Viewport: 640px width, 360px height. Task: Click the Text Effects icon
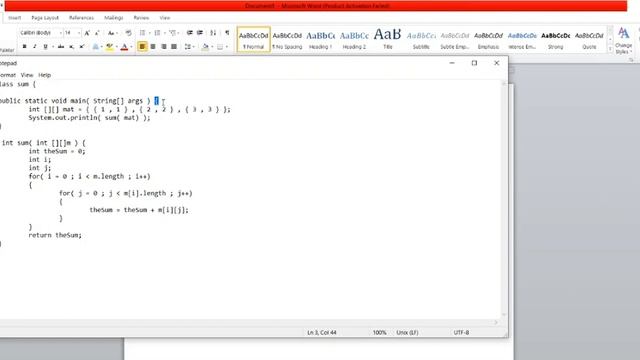[96, 47]
